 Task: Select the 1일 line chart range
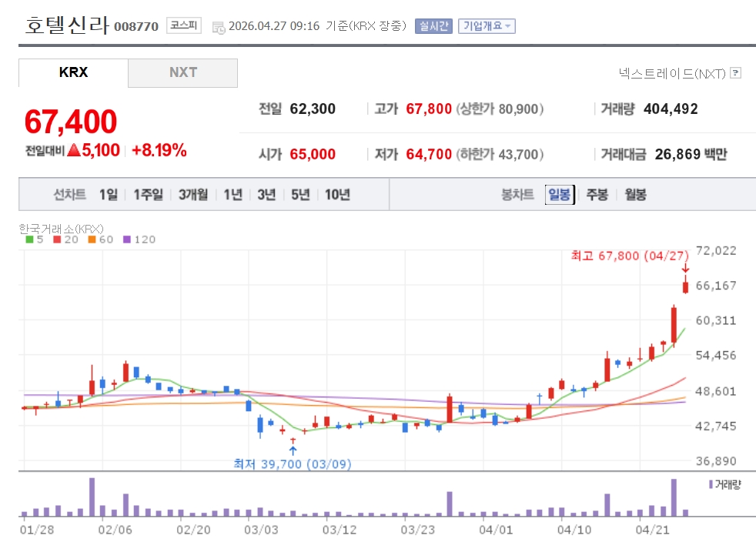click(x=108, y=195)
